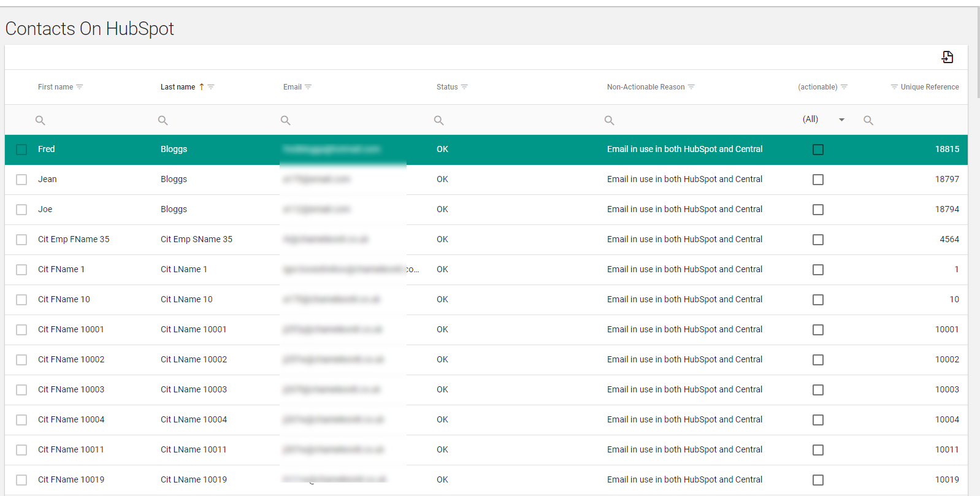Viewport: 980px width, 496px height.
Task: Open the Status column filter icon
Action: point(464,87)
